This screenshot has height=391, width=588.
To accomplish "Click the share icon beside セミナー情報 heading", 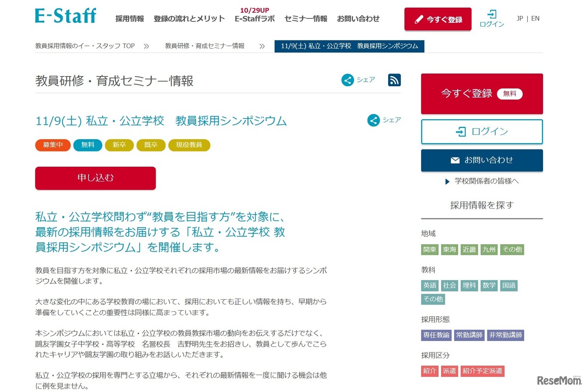I will 348,80.
